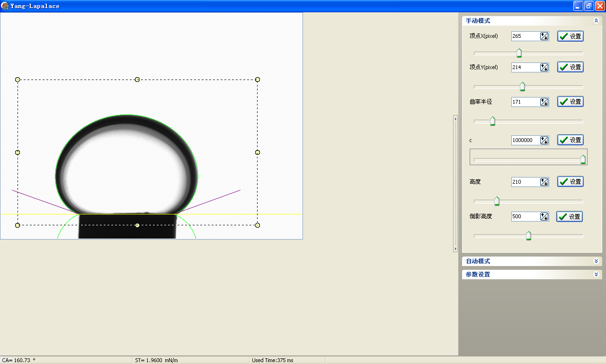
Task: Click spinner icon beside 曲率半径 field
Action: tap(544, 102)
